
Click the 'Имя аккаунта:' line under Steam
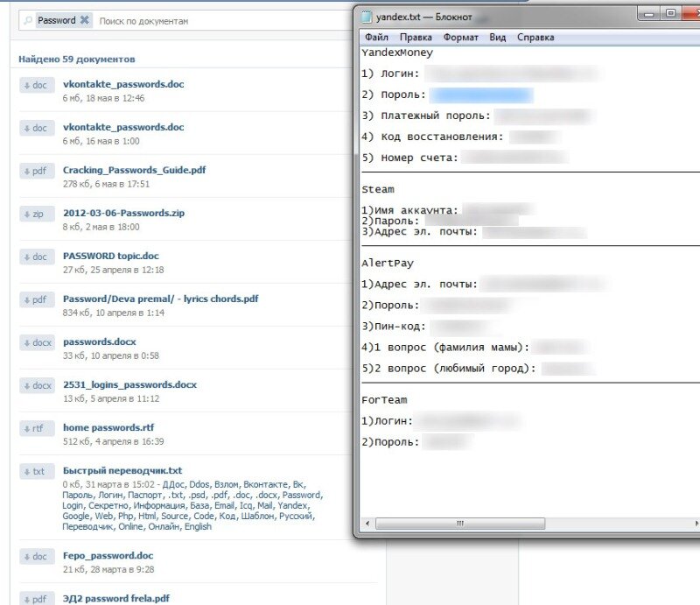pos(409,210)
